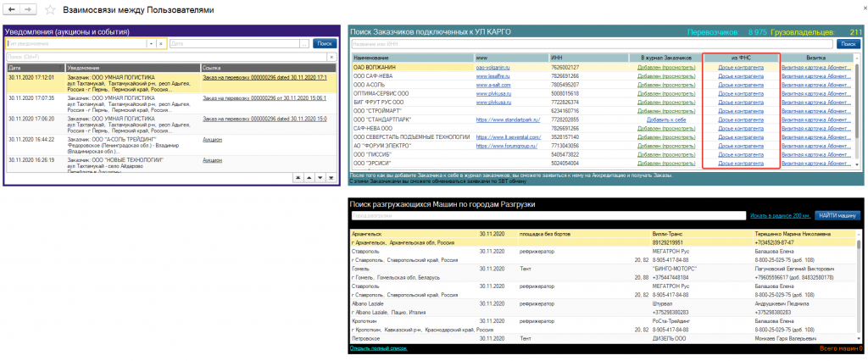Select INN cell 7713043056
Screen dimensions: 868x361
pyautogui.click(x=589, y=146)
